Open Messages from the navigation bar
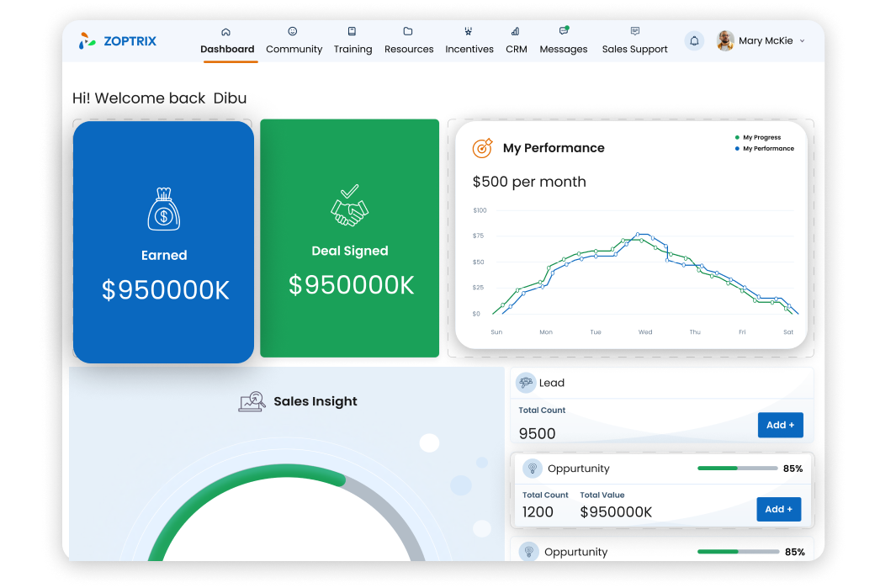896x588 pixels. pos(564,41)
